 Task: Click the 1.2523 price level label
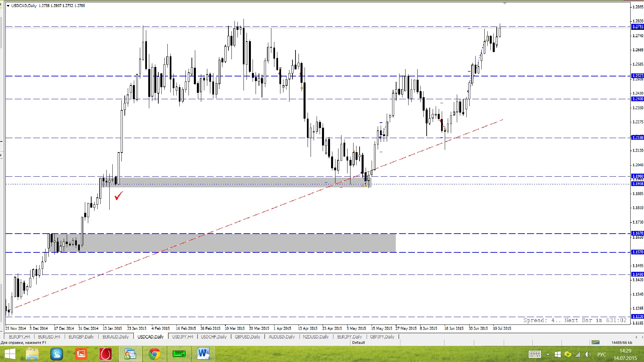click(638, 76)
